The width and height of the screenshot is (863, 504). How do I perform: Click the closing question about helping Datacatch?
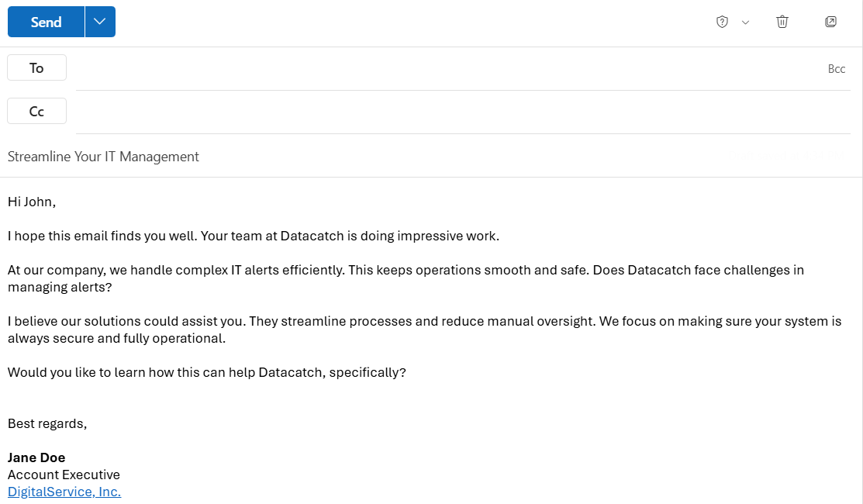point(207,372)
